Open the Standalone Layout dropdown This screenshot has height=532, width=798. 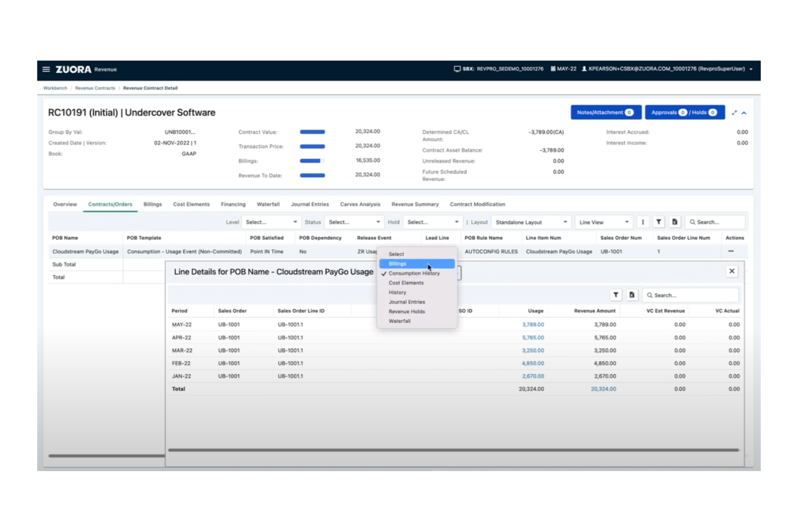531,222
